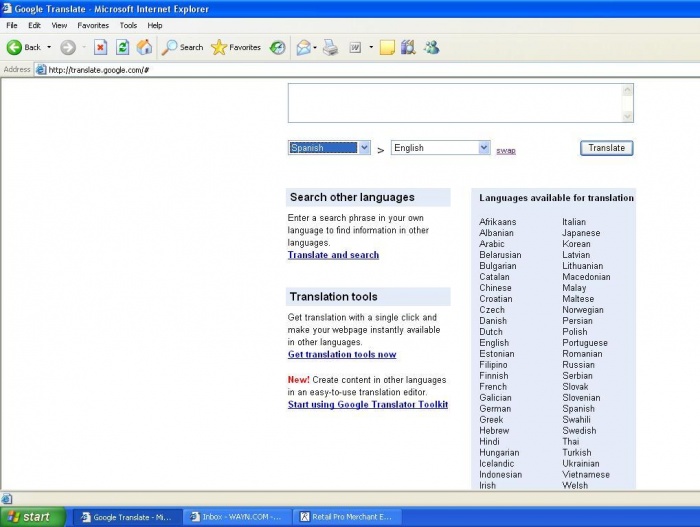
Task: Click Afrikaans in the languages list
Action: [497, 222]
